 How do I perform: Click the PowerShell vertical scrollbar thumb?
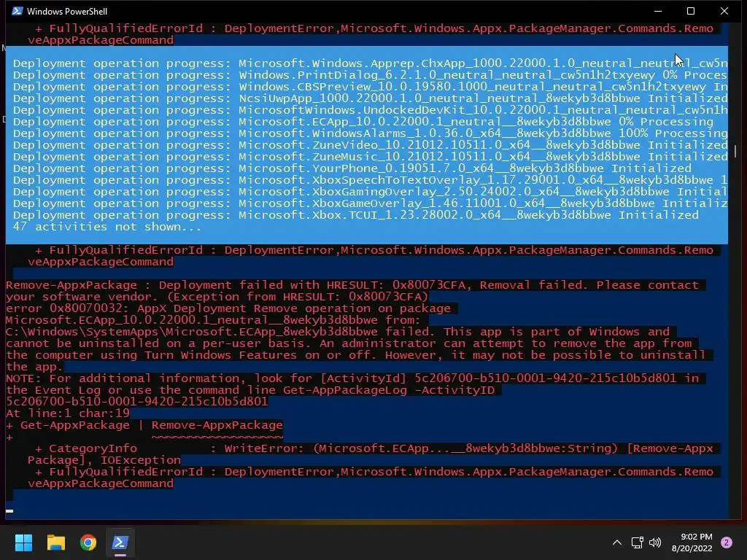735,152
